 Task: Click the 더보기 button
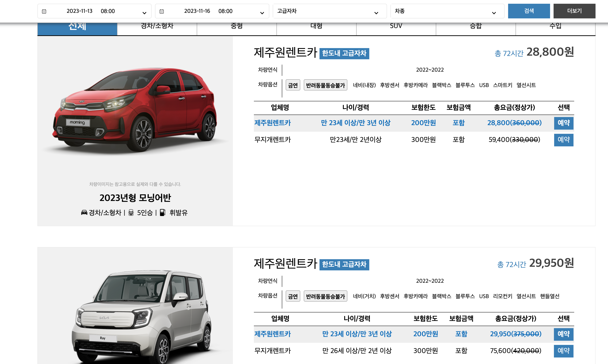(x=574, y=11)
